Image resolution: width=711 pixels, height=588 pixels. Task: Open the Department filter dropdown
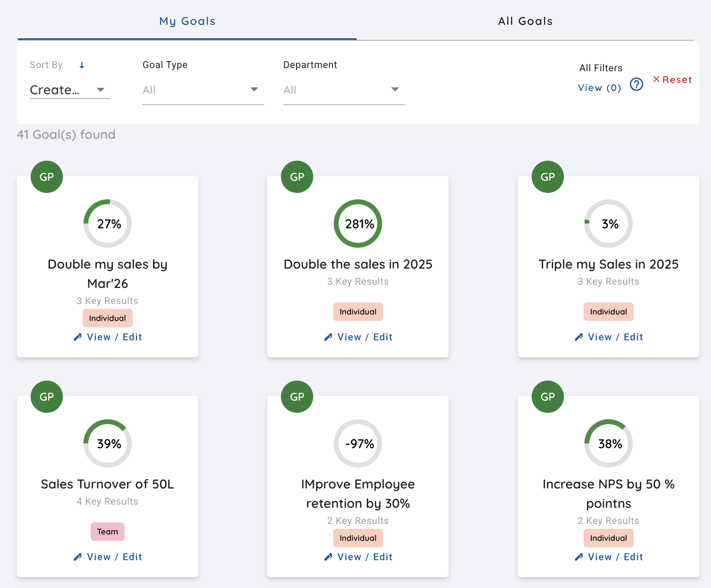click(x=343, y=90)
